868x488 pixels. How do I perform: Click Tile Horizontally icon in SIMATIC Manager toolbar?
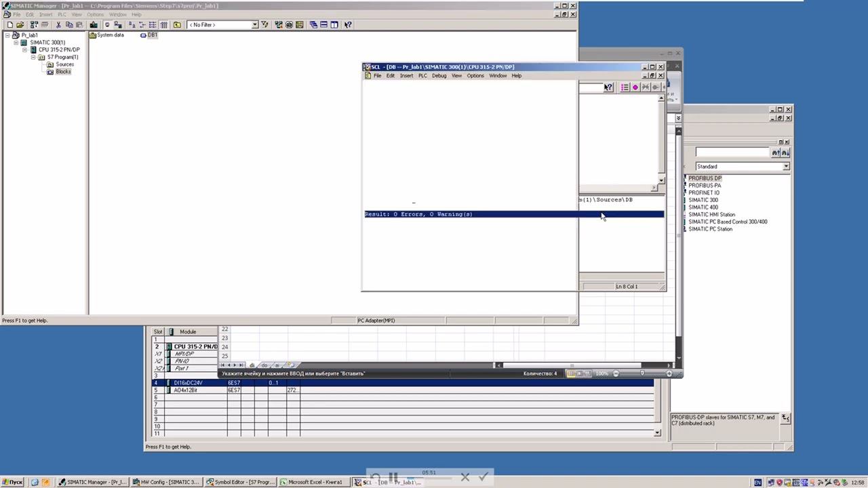pyautogui.click(x=323, y=24)
